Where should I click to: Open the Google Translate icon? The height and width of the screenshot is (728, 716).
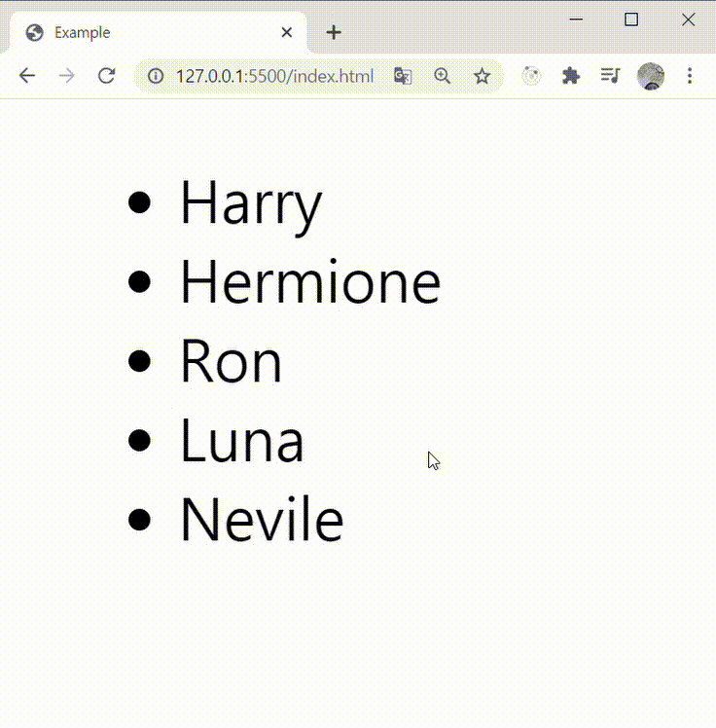(x=403, y=76)
